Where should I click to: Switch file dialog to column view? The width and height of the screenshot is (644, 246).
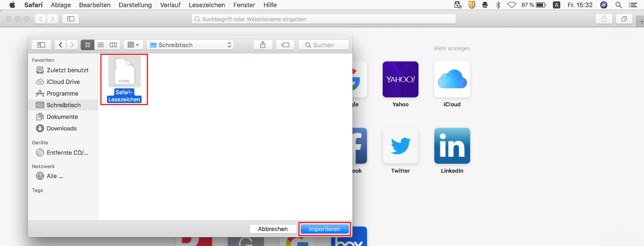pyautogui.click(x=113, y=45)
